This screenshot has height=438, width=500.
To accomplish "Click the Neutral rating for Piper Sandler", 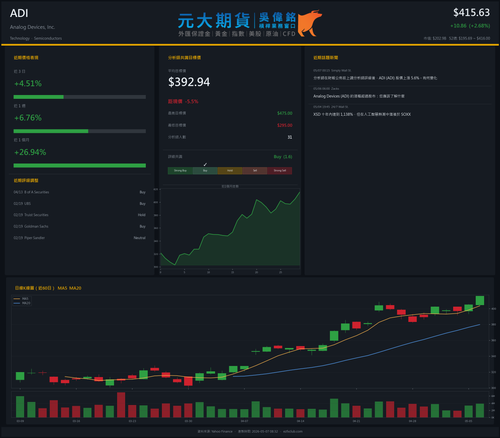I will [x=140, y=238].
